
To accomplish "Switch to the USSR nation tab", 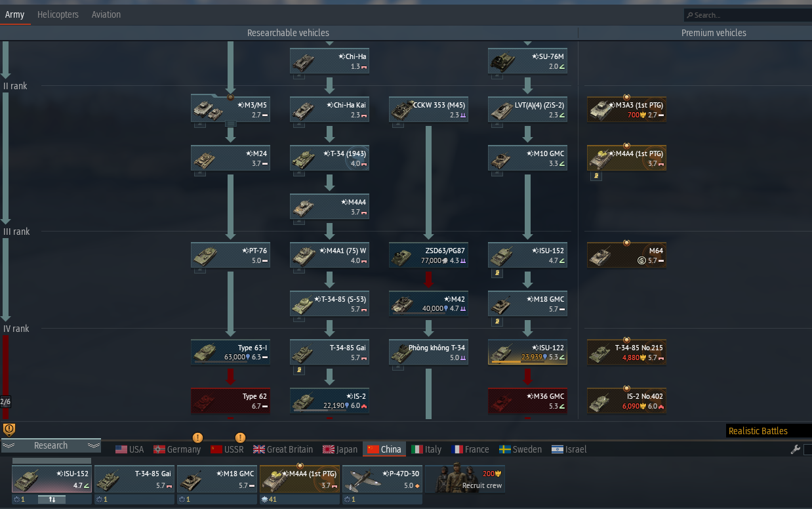I will [x=227, y=449].
